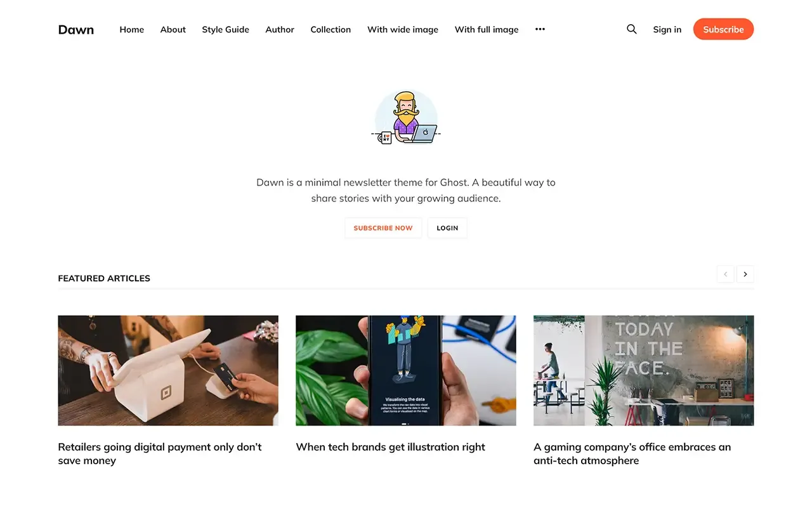Viewport: 812px width, 508px height.
Task: Open the gaming company office thumbnail
Action: point(644,370)
